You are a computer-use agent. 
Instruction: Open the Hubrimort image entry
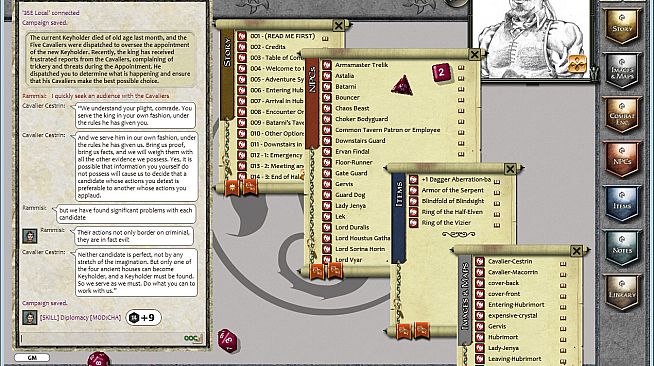click(x=503, y=337)
